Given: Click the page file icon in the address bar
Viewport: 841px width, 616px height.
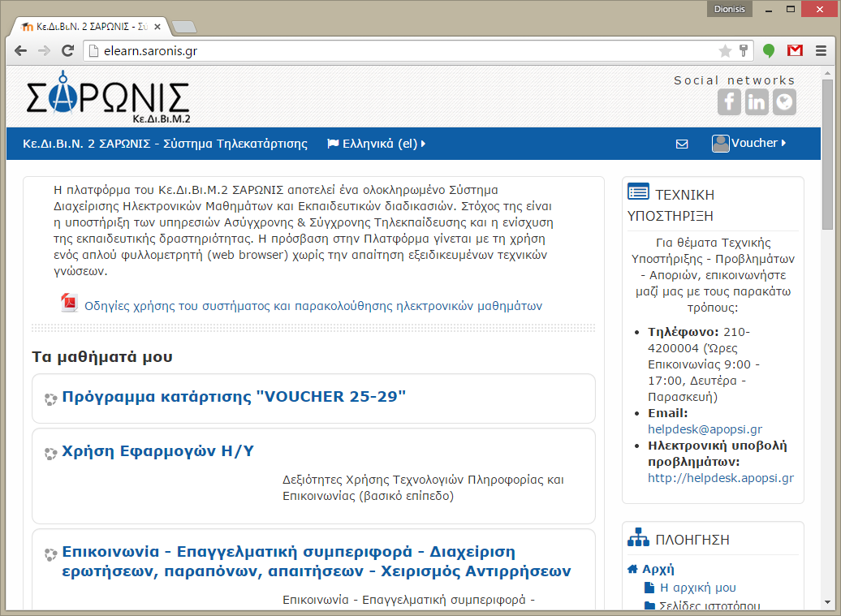Looking at the screenshot, I should (x=94, y=51).
